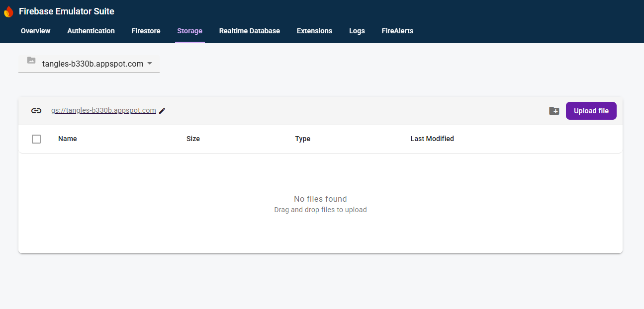Click the link/chain icon beside the bucket path
This screenshot has width=644, height=309.
click(x=36, y=110)
